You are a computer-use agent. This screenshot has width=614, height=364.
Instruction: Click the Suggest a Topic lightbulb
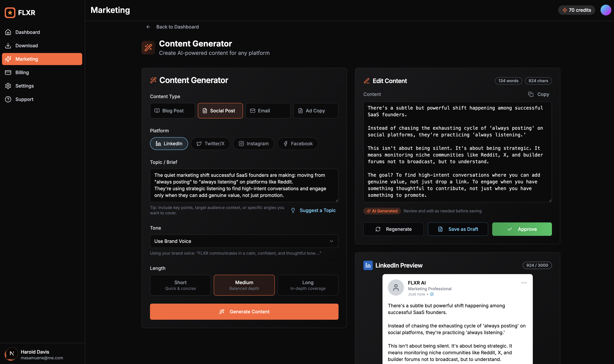pos(293,210)
